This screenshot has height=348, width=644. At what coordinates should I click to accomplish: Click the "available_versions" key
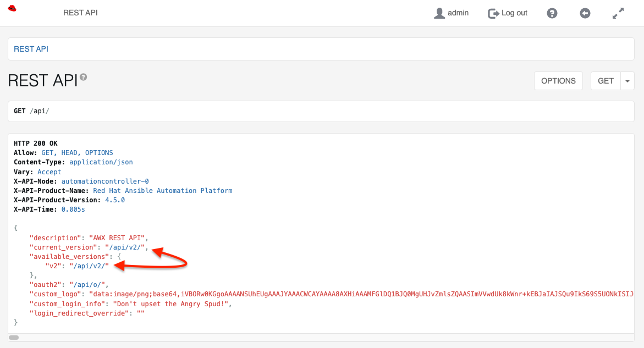click(x=69, y=257)
